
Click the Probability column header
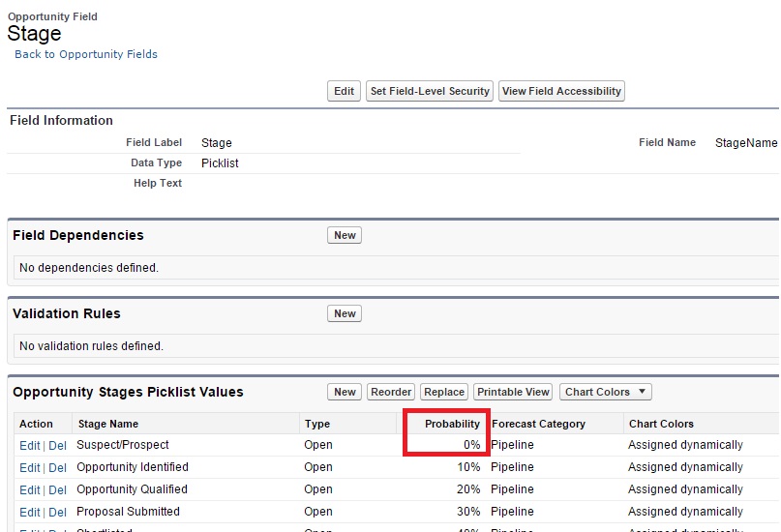coord(452,424)
